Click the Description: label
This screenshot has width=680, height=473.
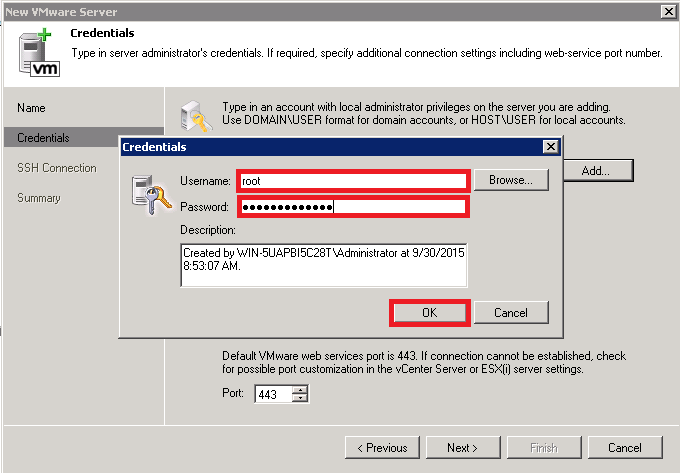208,230
